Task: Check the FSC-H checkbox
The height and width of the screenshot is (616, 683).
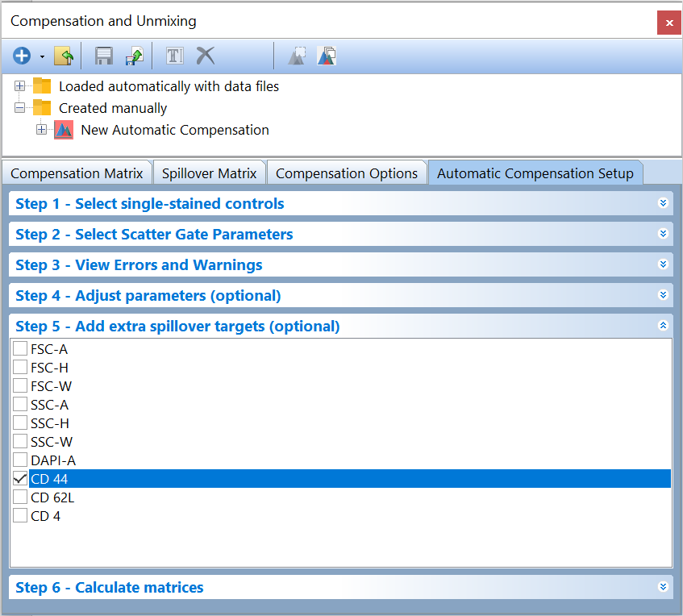Action: pyautogui.click(x=20, y=367)
